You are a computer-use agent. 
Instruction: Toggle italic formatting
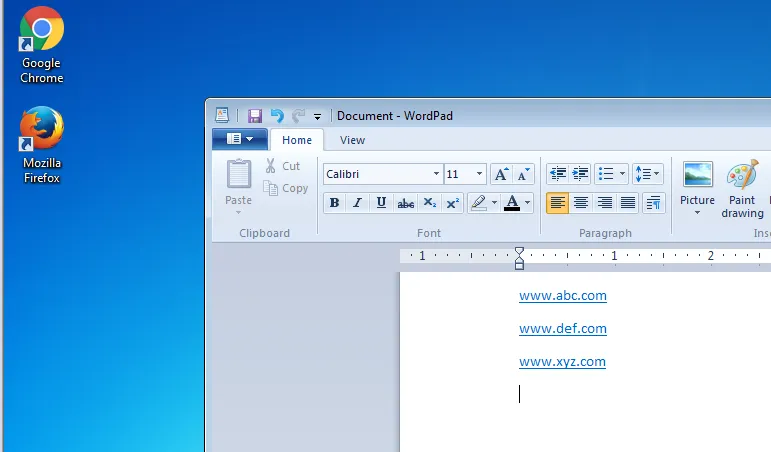pyautogui.click(x=357, y=203)
